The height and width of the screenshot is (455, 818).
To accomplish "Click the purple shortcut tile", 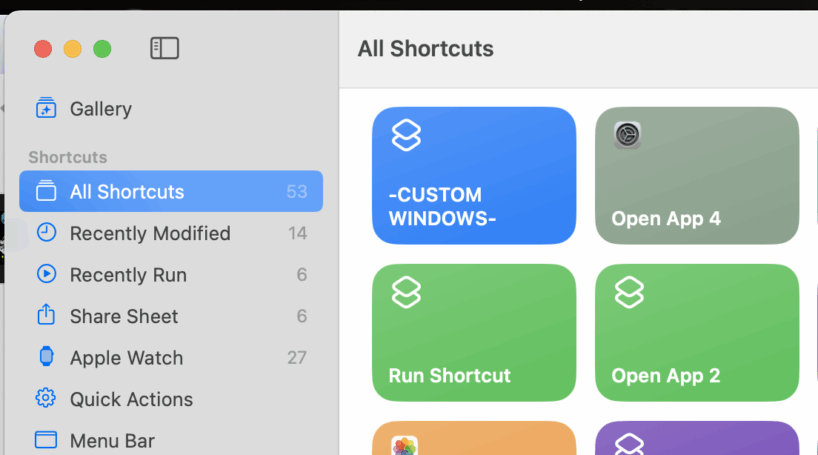I will 697,438.
